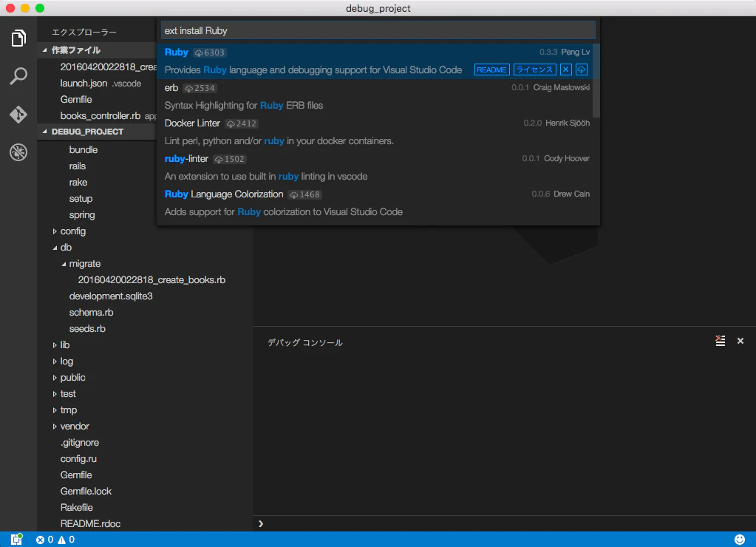Open the Search view in the activity bar
The image size is (756, 547).
click(x=18, y=76)
